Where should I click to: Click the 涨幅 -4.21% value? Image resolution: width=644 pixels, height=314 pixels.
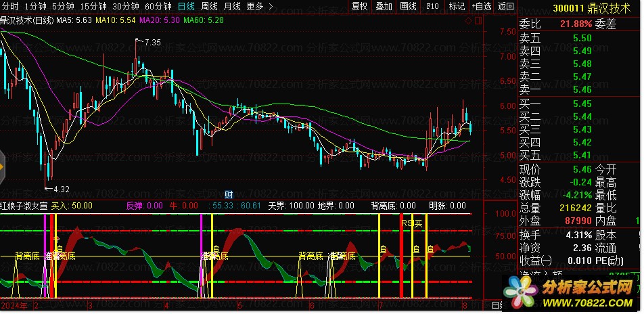pyautogui.click(x=578, y=195)
